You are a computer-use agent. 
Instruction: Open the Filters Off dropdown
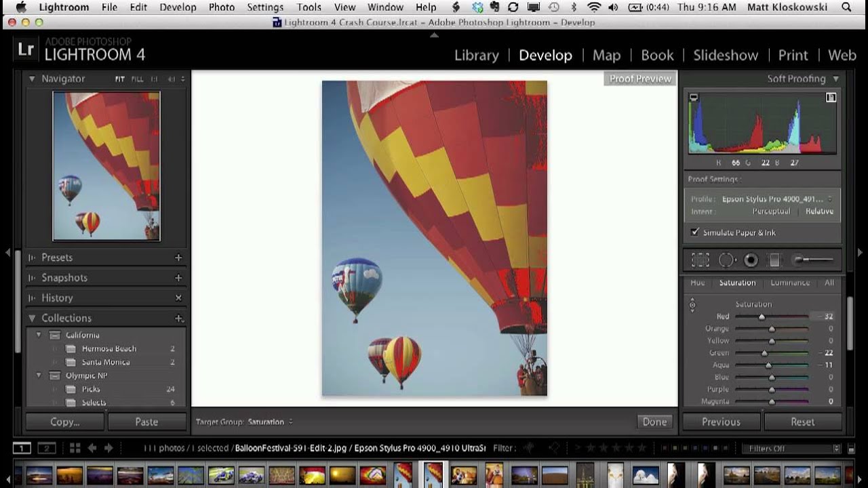(791, 449)
